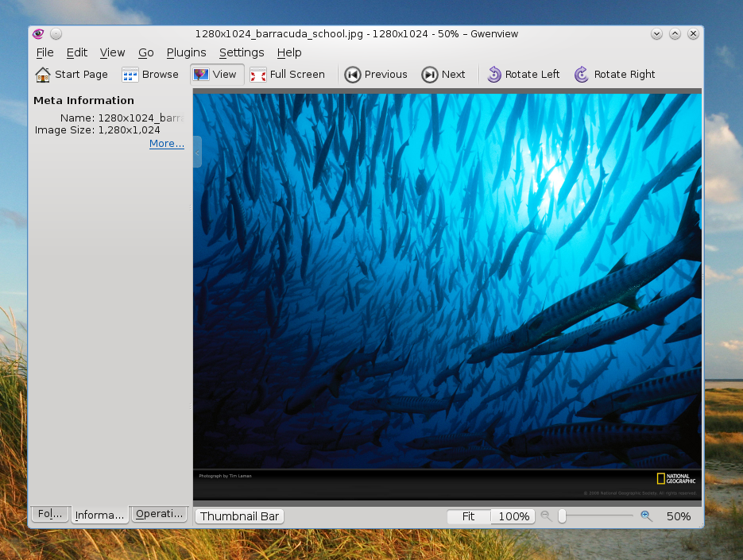Toggle the Thumbnail Bar
This screenshot has height=560, width=743.
(239, 516)
